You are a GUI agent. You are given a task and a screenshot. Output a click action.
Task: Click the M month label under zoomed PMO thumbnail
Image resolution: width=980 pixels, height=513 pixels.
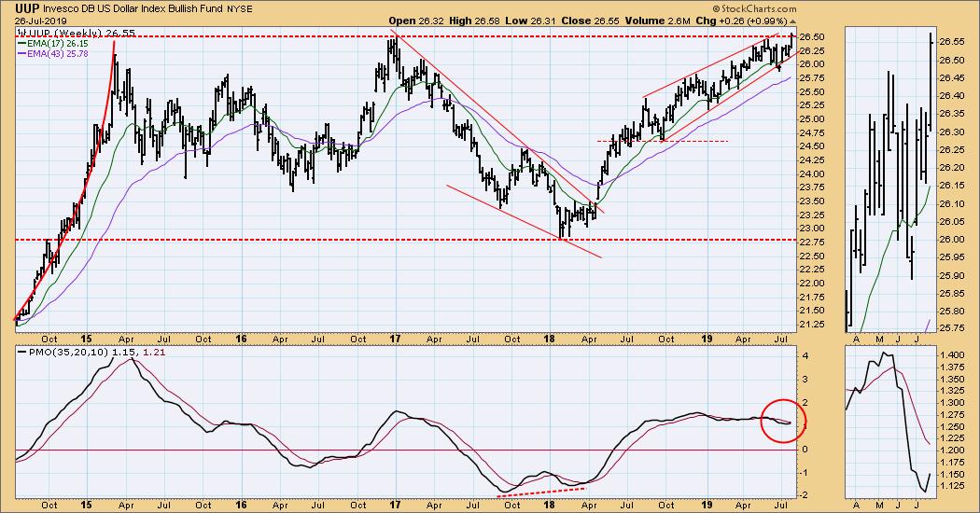click(879, 505)
